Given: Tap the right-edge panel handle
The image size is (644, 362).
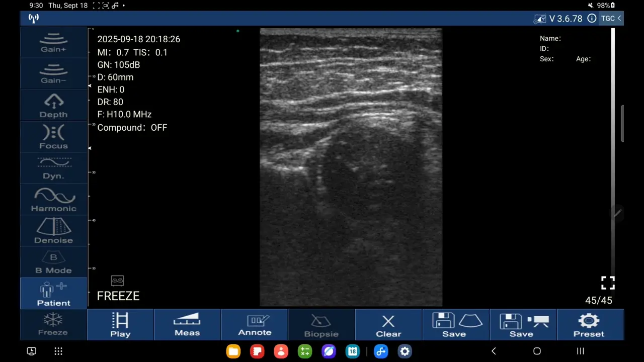Looking at the screenshot, I should click(x=618, y=213).
